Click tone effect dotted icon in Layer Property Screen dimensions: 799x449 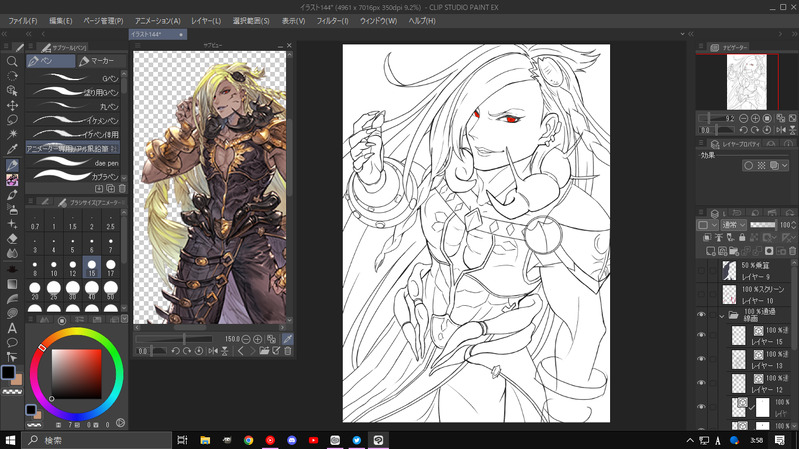pos(761,166)
